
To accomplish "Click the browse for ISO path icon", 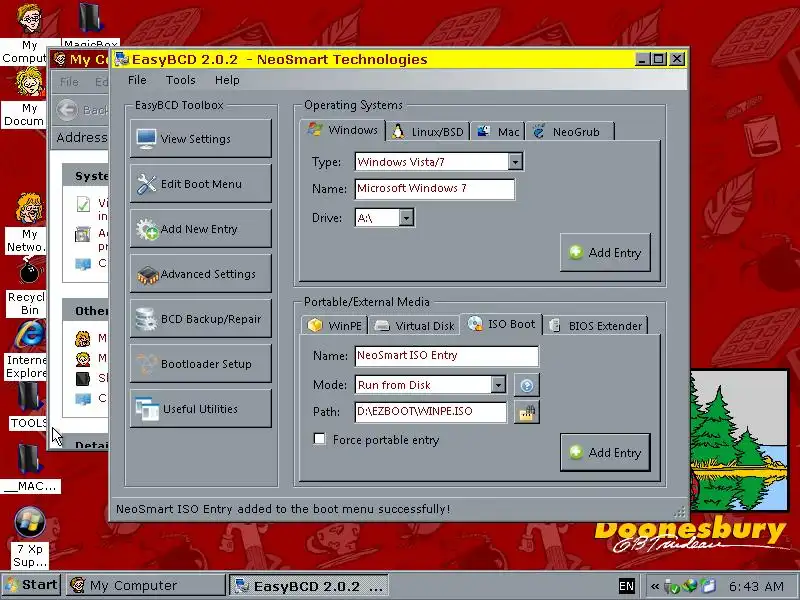I will point(527,412).
